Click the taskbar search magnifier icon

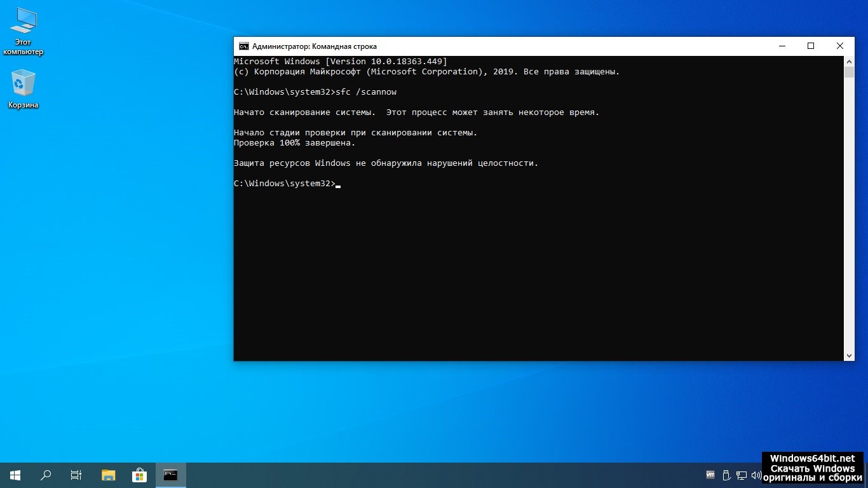click(x=46, y=475)
